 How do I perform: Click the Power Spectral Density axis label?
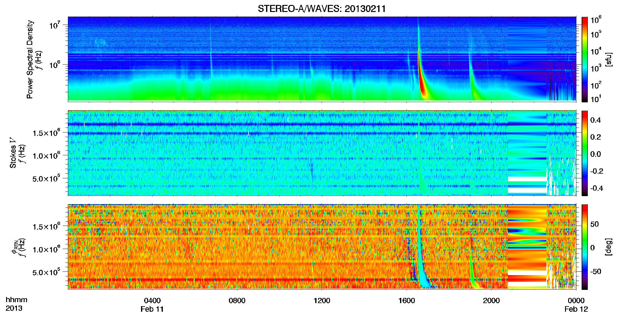[x=30, y=59]
